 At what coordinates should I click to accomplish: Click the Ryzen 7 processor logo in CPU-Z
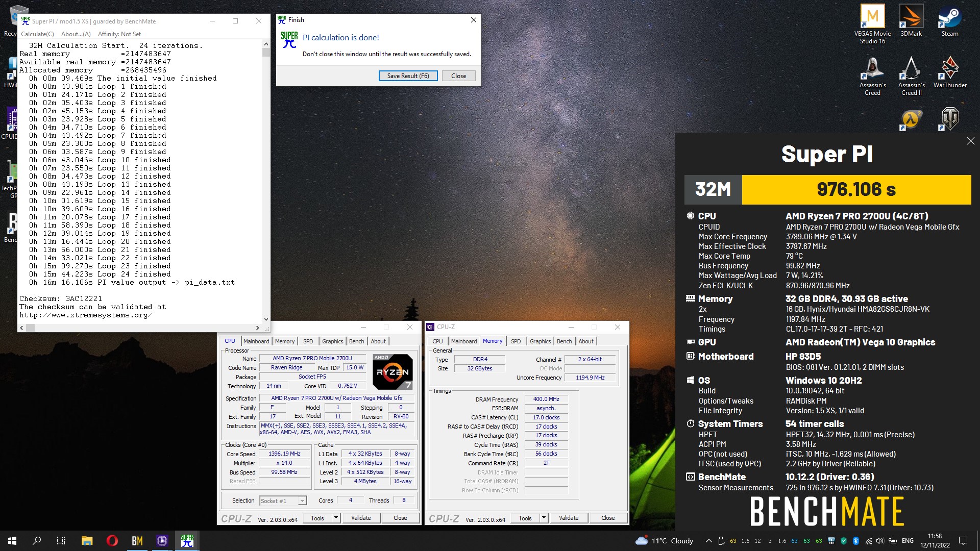point(393,372)
